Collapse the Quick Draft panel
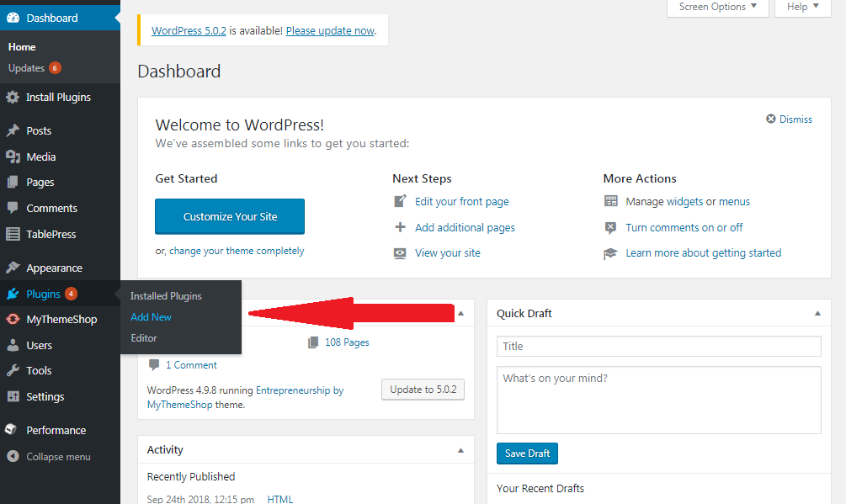 (817, 313)
